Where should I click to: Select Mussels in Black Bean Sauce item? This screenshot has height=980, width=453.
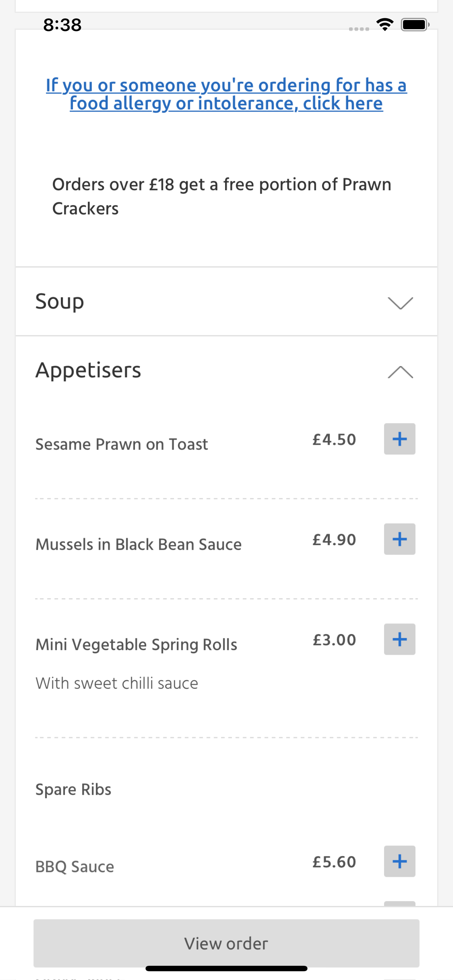[138, 544]
